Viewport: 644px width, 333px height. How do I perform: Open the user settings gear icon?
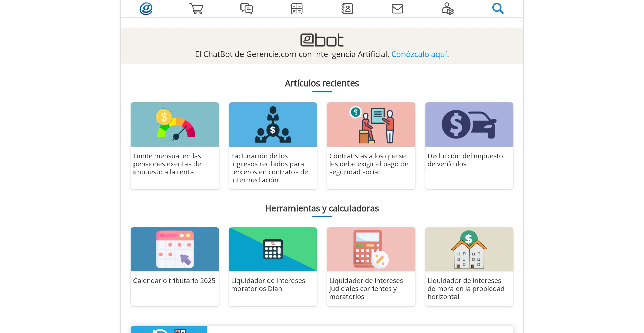(448, 9)
